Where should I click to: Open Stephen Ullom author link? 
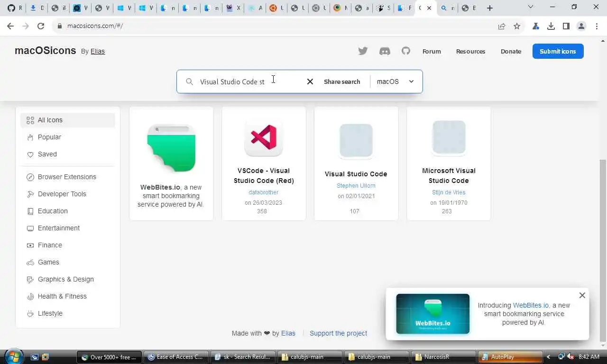tap(356, 186)
